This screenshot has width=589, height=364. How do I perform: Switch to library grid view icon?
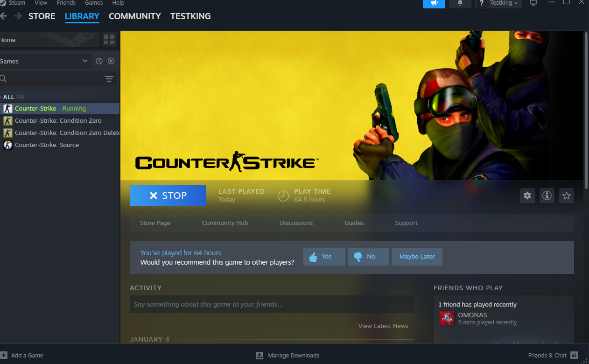click(109, 40)
